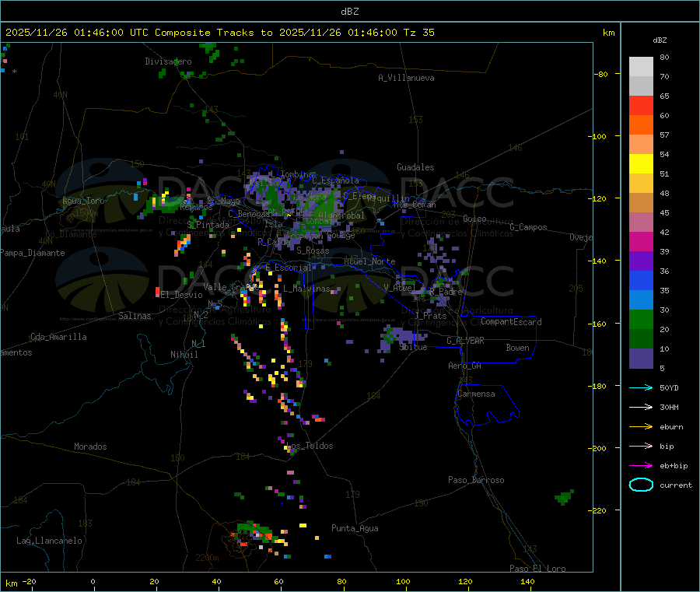Image resolution: width=700 pixels, height=592 pixels.
Task: Click the R_Padre place label
Action: click(446, 292)
